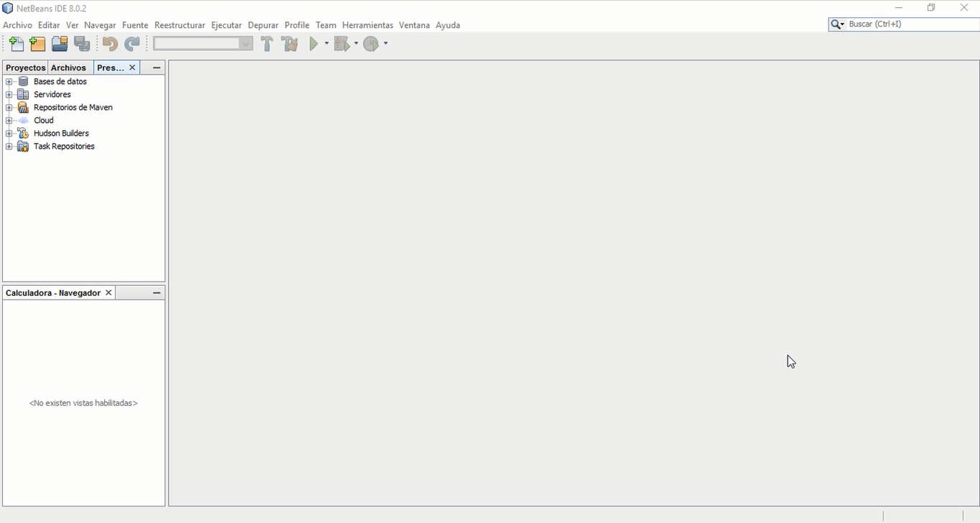Open the Ayuda menu
Viewport: 980px width, 523px height.
[448, 25]
